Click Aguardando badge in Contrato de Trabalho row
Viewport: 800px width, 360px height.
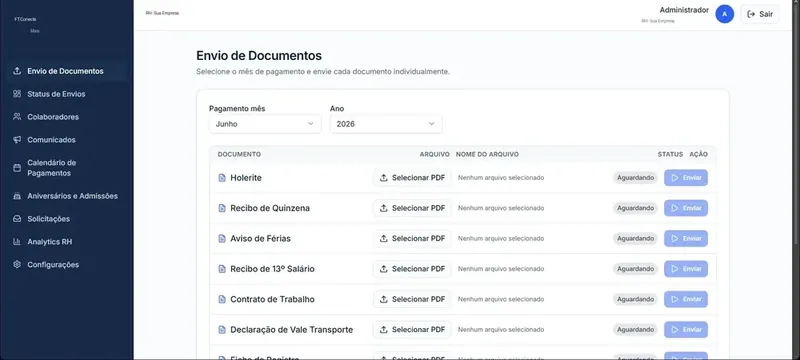[x=635, y=299]
